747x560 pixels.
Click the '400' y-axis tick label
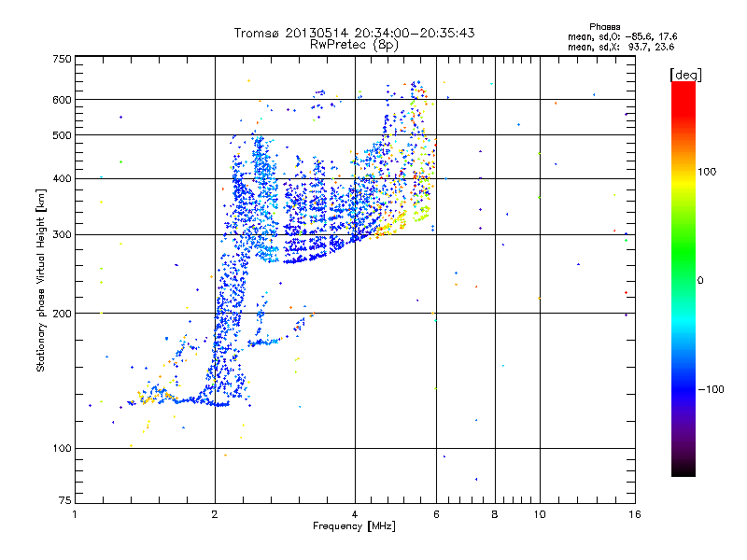point(62,179)
